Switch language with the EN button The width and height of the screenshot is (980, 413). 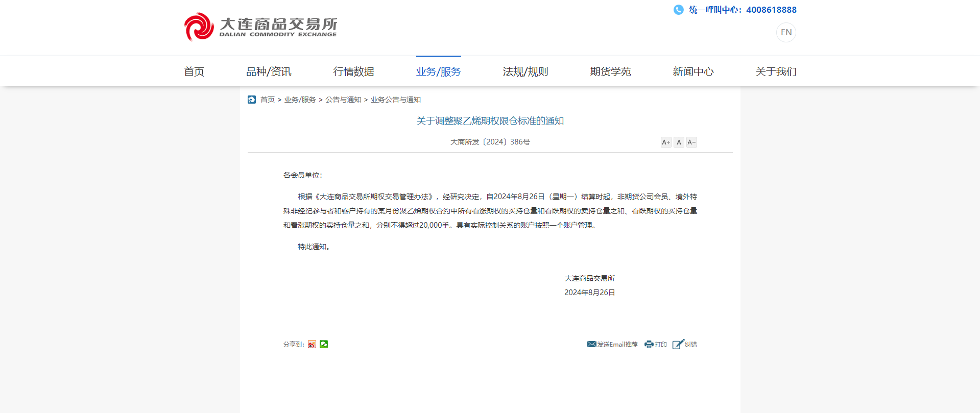[786, 32]
